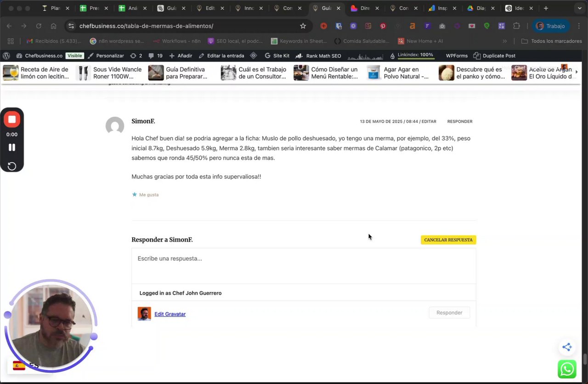Viewport: 588px width, 384px height.
Task: Submit the reply with Responder button
Action: click(449, 313)
